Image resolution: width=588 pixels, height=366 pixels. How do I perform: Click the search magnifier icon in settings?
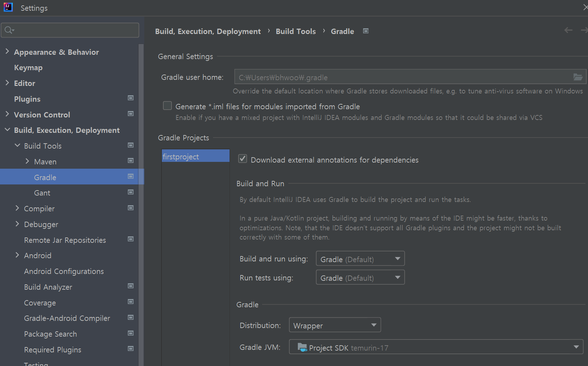[9, 30]
